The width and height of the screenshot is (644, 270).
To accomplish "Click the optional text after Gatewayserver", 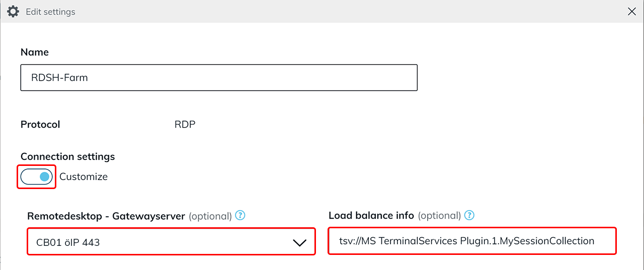I will 210,216.
